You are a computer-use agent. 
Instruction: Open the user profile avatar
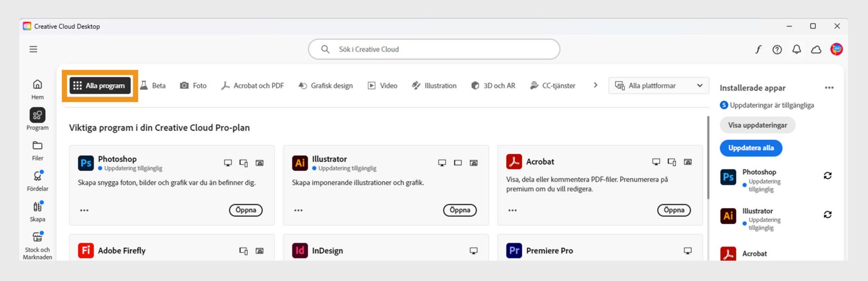(x=836, y=49)
